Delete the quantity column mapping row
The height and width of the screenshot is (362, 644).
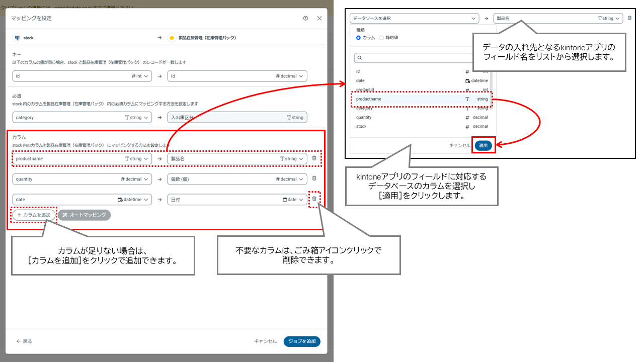point(314,178)
